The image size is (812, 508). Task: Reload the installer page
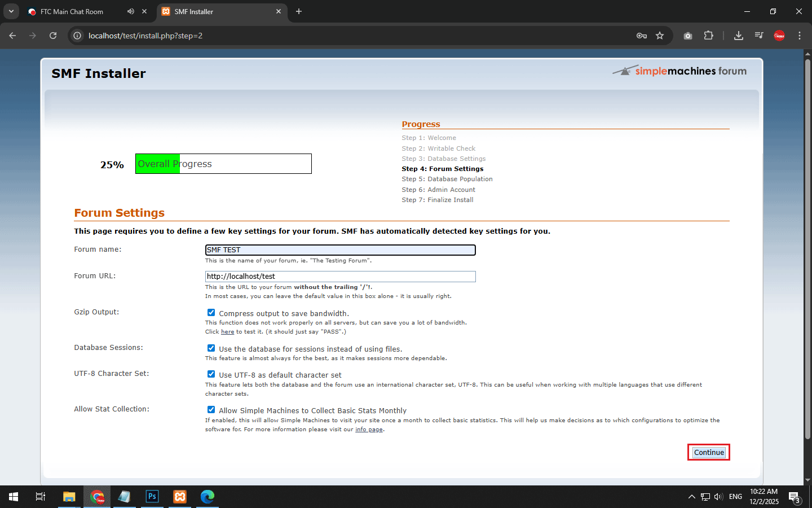53,36
